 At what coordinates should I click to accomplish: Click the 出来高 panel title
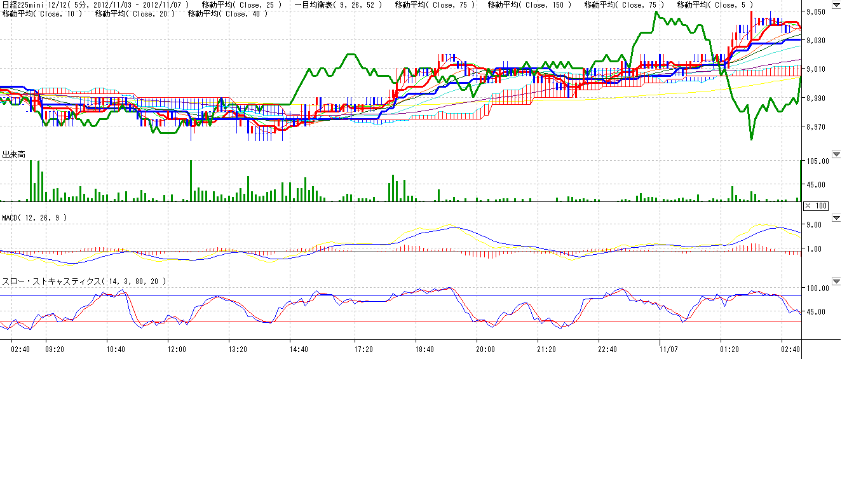click(14, 154)
